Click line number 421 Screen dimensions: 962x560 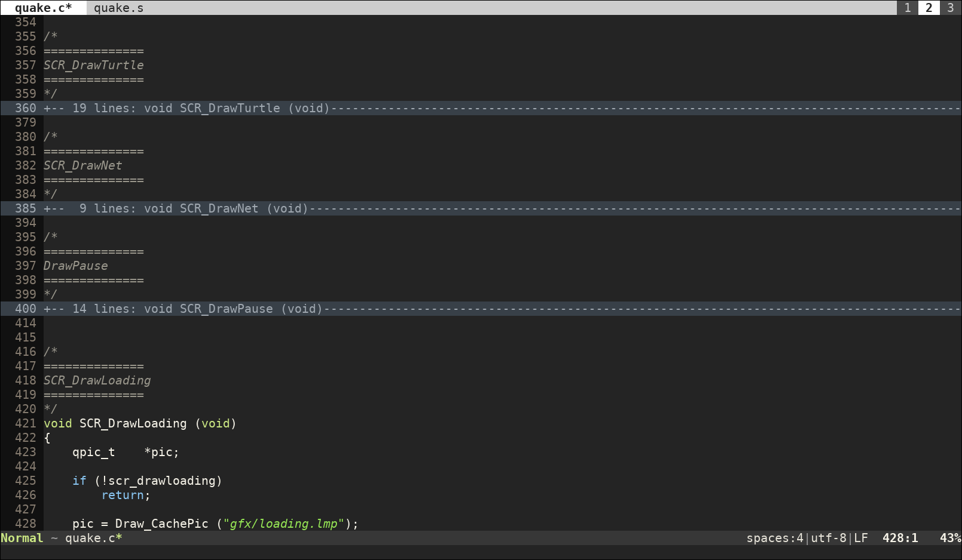[x=26, y=423]
